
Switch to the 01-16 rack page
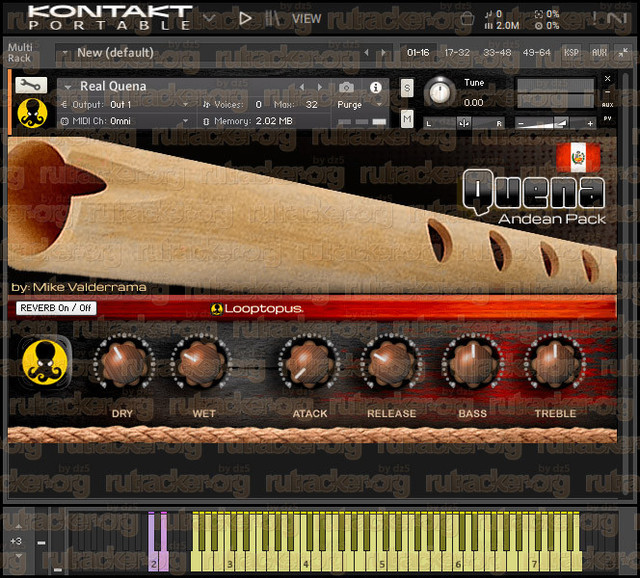coord(418,53)
